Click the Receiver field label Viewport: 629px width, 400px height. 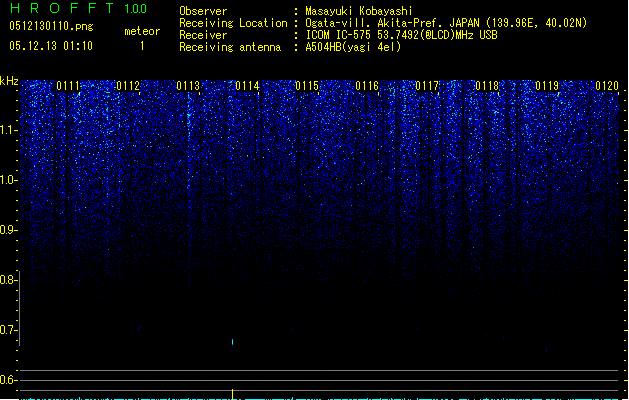[203, 35]
